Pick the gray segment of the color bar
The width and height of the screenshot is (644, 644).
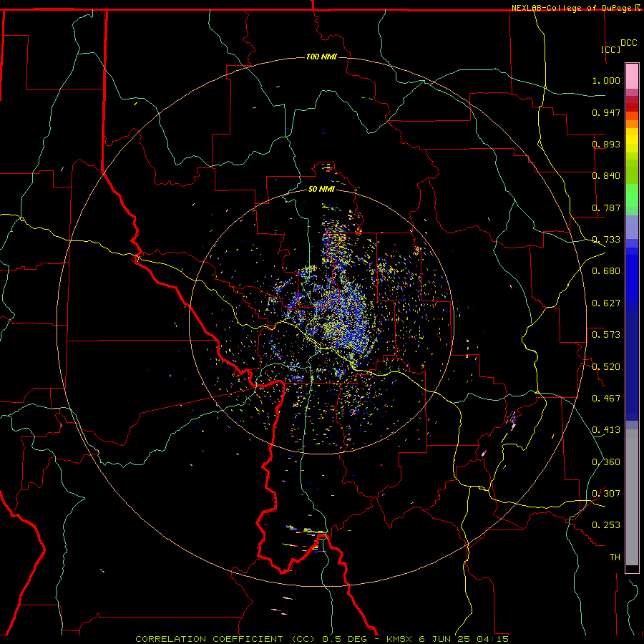coord(632,497)
